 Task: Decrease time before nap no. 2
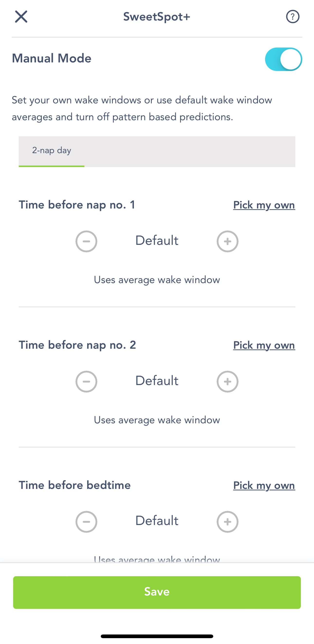pos(86,382)
